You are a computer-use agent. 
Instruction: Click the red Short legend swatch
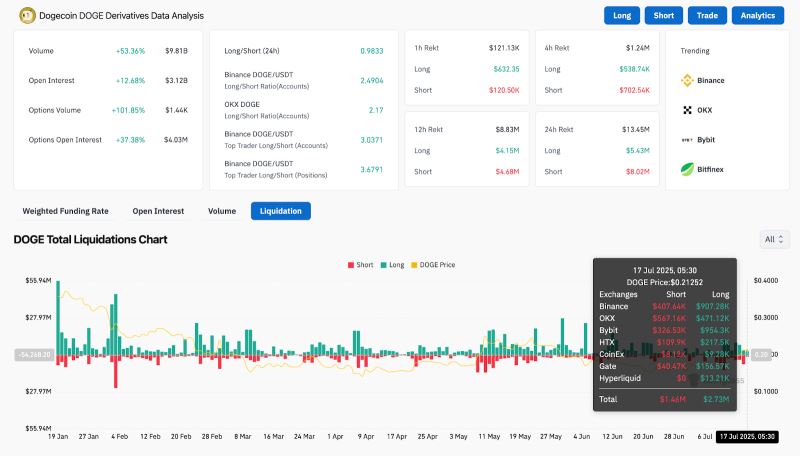[x=350, y=265]
